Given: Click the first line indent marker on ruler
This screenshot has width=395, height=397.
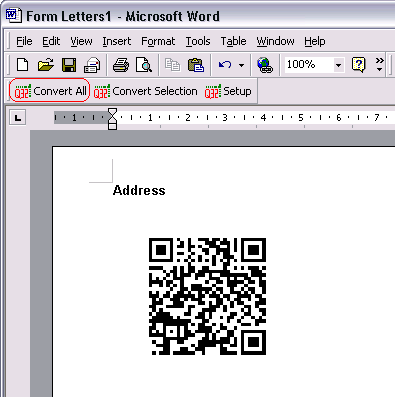Looking at the screenshot, I should click(113, 111).
